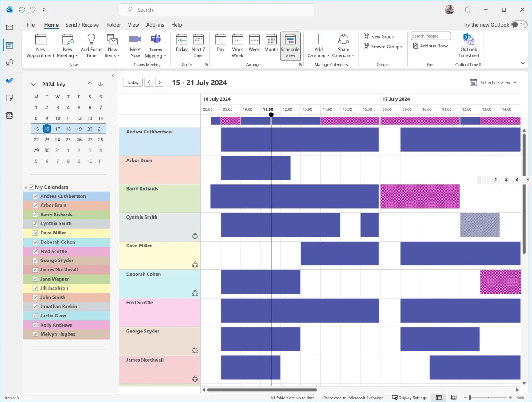Viewport: 532px width, 402px height.
Task: Click zoom in plus button
Action: [510, 398]
